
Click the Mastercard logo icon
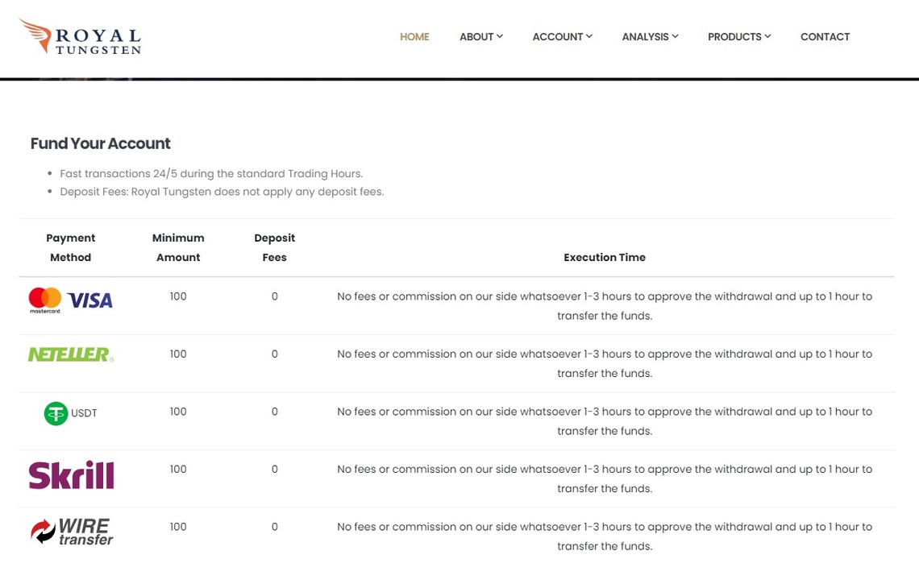pyautogui.click(x=45, y=300)
